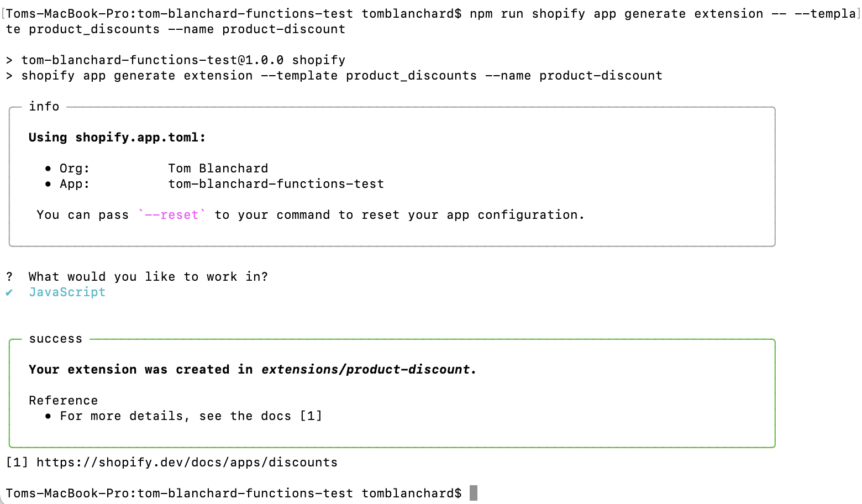This screenshot has width=862, height=504.
Task: Click the bullet before App
Action: [x=49, y=184]
